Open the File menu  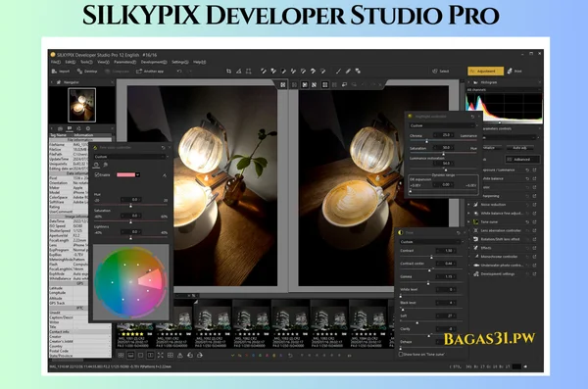55,62
